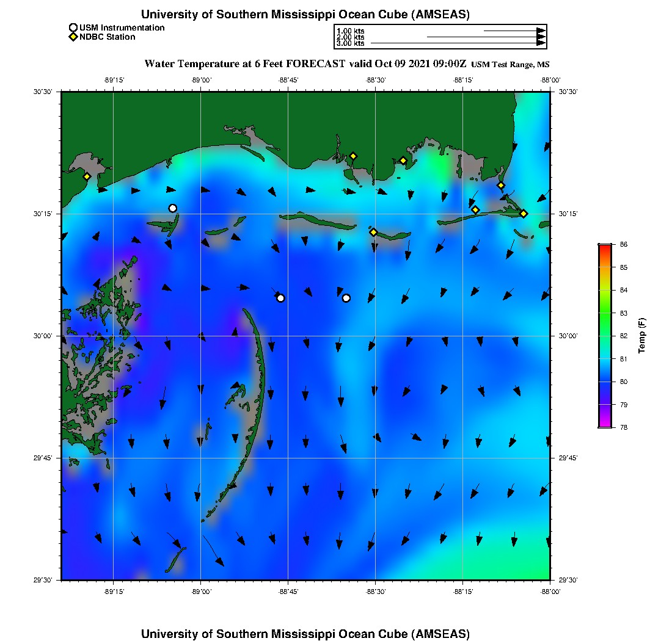672x641 pixels.
Task: Select the easternmost yellow NDBC station diamond
Action: tap(524, 213)
